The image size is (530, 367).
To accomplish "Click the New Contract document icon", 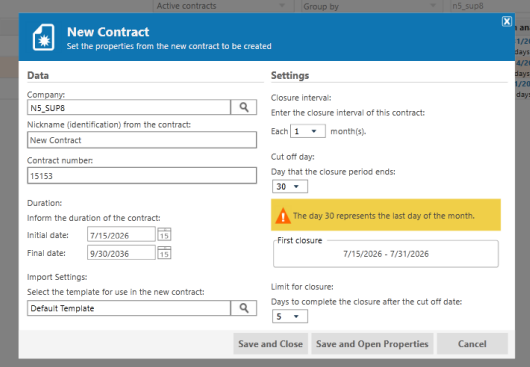I will [x=43, y=37].
